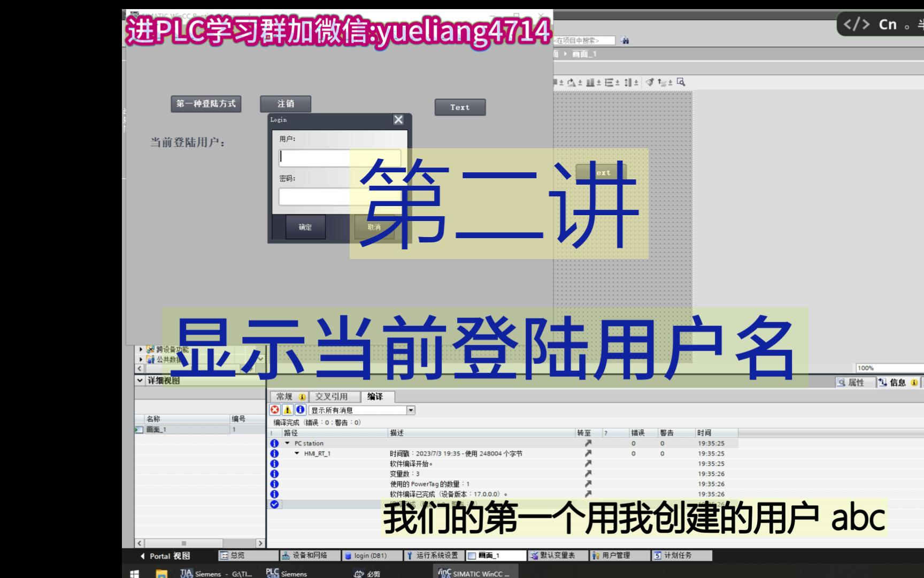Click the align bottom toolbar icon

[590, 82]
